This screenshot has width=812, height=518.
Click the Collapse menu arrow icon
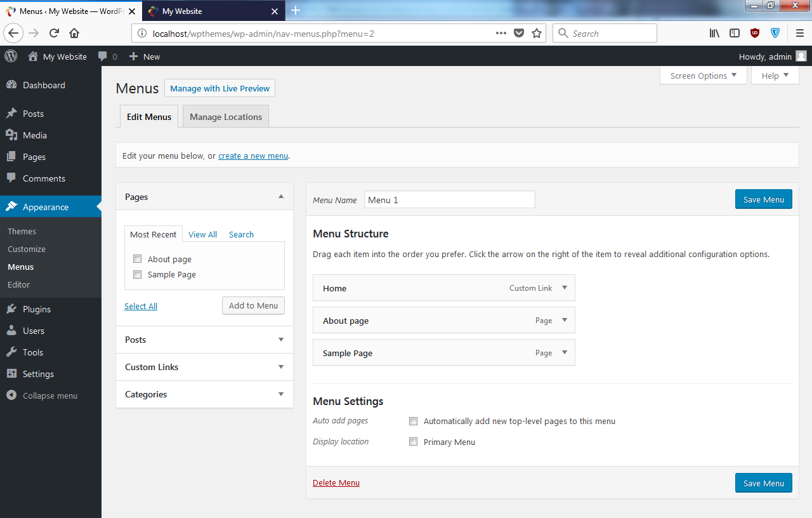(x=11, y=395)
